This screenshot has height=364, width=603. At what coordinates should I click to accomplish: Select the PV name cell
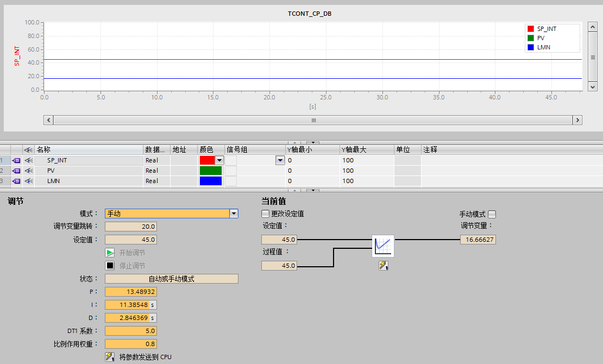pyautogui.click(x=89, y=171)
